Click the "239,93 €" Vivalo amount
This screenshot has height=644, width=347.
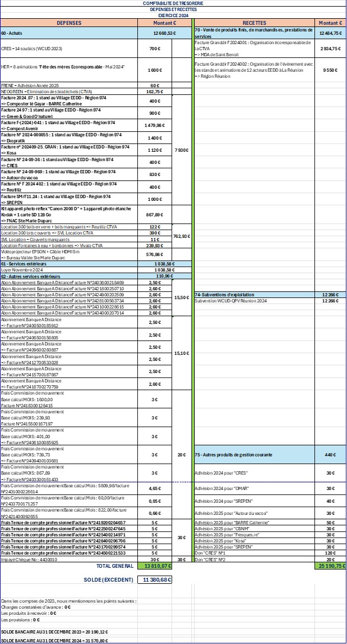tap(155, 245)
